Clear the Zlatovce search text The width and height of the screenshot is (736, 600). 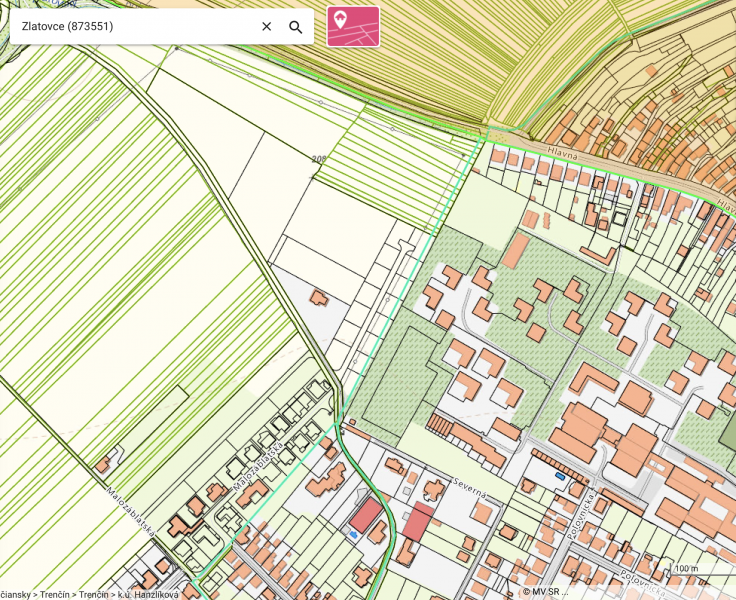coord(267,26)
